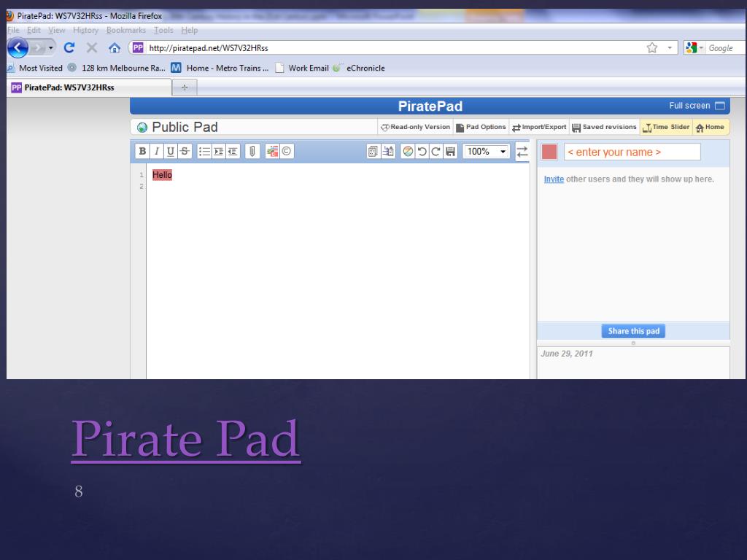Open the 'Home - Metro Trains' bookmark
The image size is (747, 560).
pyautogui.click(x=220, y=68)
